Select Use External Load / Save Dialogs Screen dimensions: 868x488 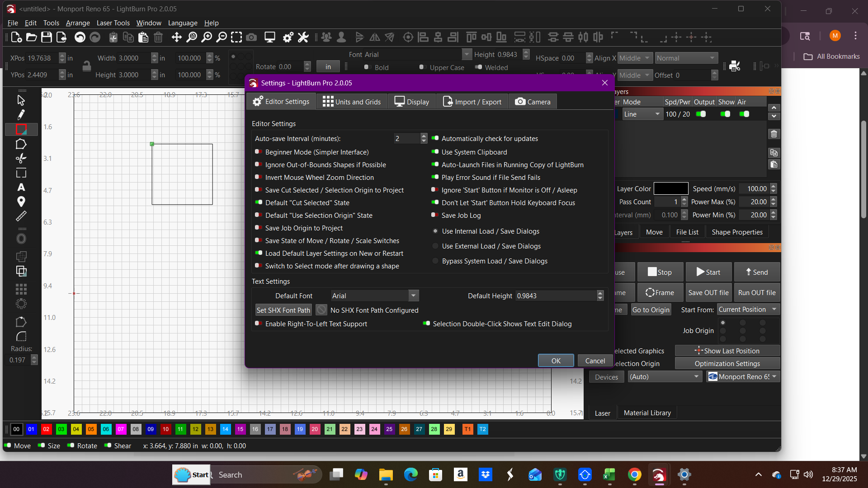click(435, 246)
